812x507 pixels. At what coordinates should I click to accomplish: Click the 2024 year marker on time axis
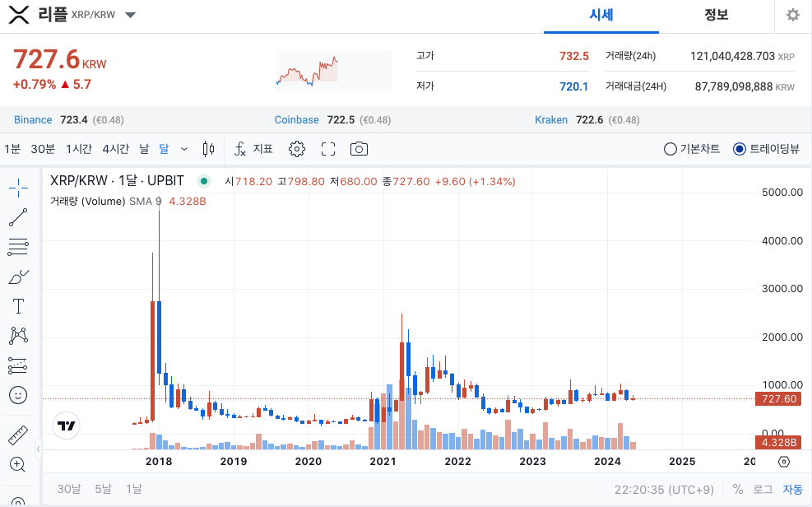pos(607,462)
